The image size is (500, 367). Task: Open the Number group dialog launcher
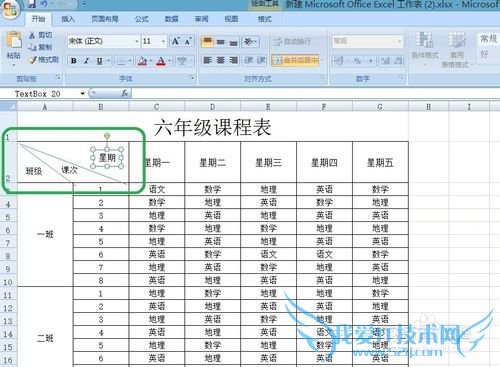tap(402, 78)
